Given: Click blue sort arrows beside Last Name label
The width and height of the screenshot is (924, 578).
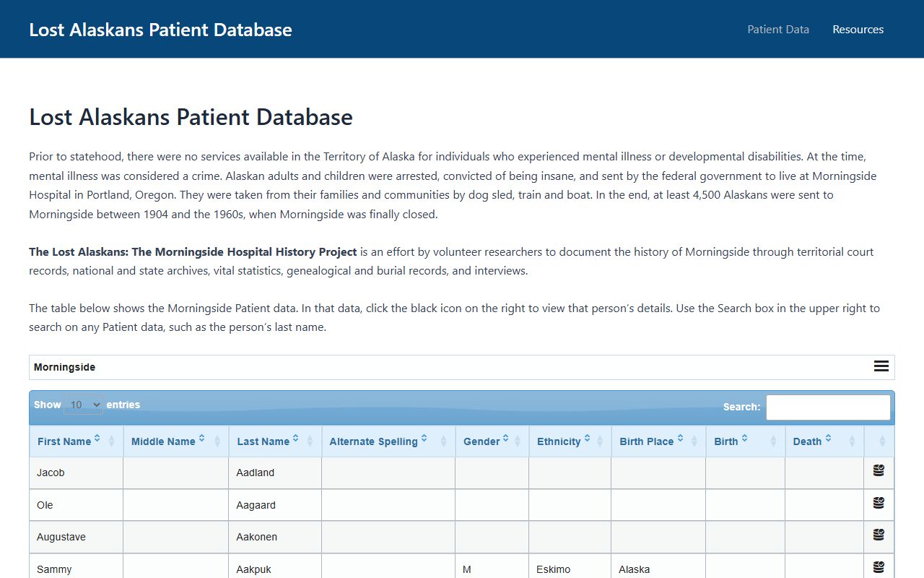Looking at the screenshot, I should coord(295,439).
